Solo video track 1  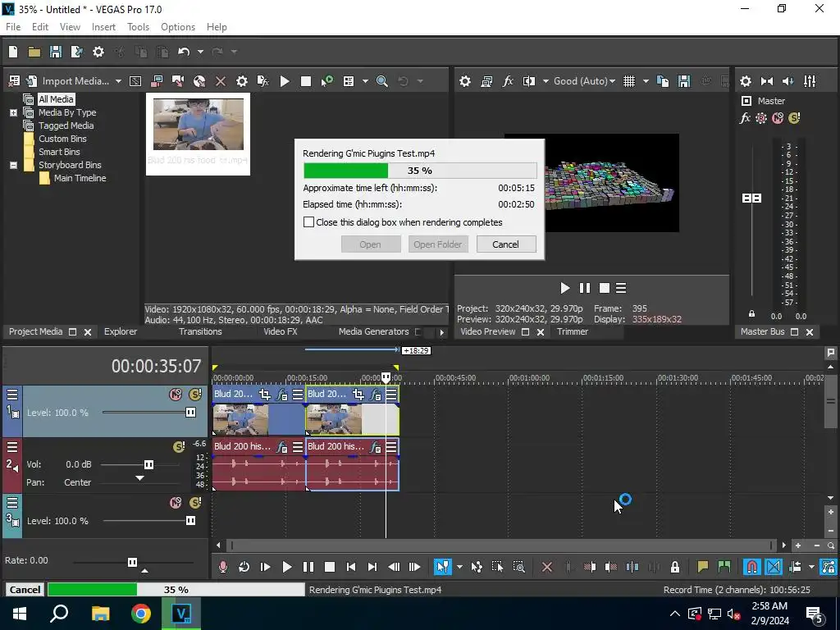pyautogui.click(x=195, y=395)
